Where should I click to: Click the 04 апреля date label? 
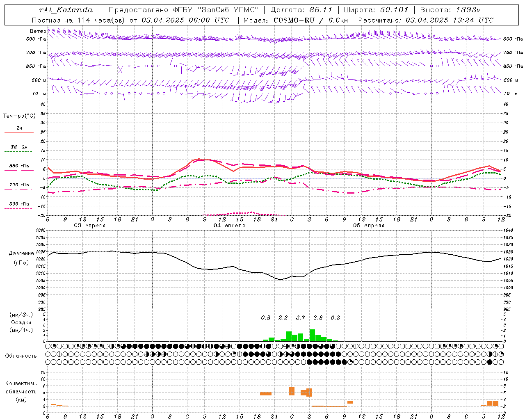click(229, 226)
